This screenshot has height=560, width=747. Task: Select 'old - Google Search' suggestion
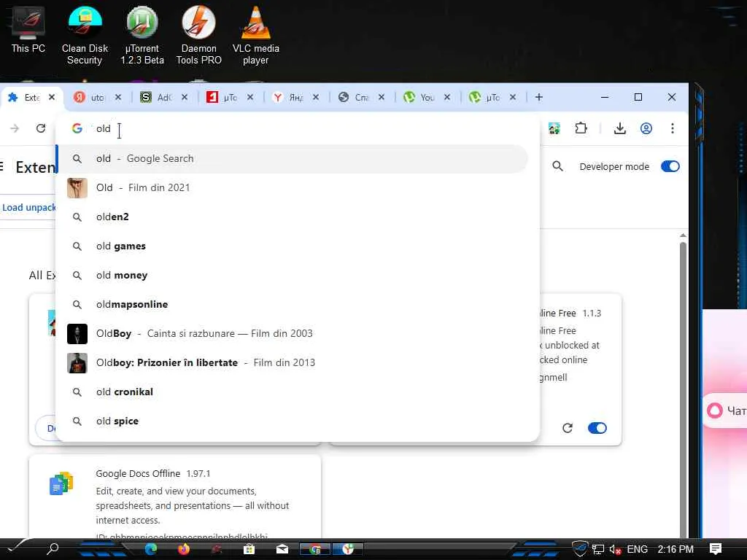click(x=293, y=158)
